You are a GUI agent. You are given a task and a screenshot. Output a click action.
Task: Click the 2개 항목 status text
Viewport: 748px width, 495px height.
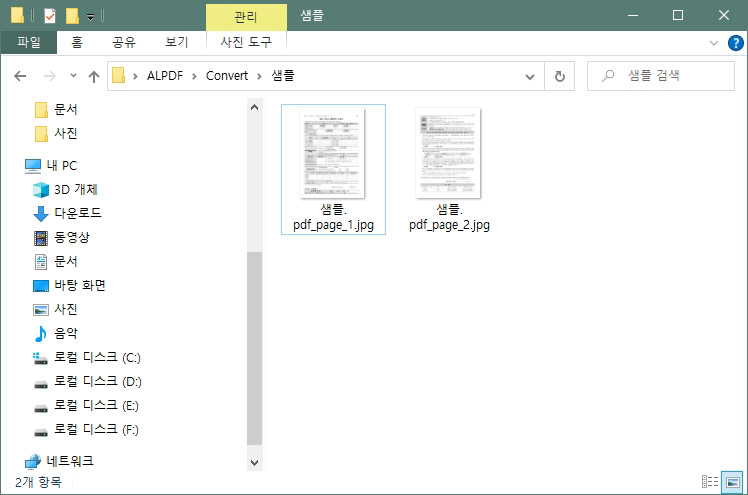pyautogui.click(x=38, y=483)
